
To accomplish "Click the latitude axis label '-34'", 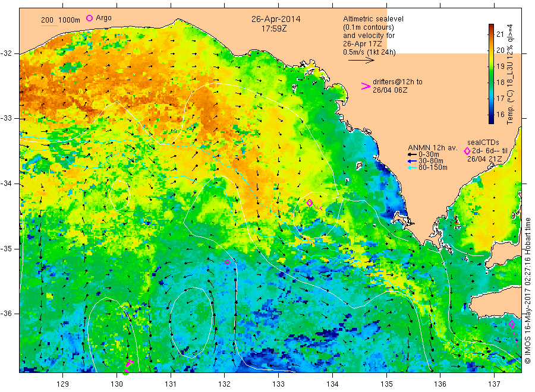I will [x=6, y=184].
